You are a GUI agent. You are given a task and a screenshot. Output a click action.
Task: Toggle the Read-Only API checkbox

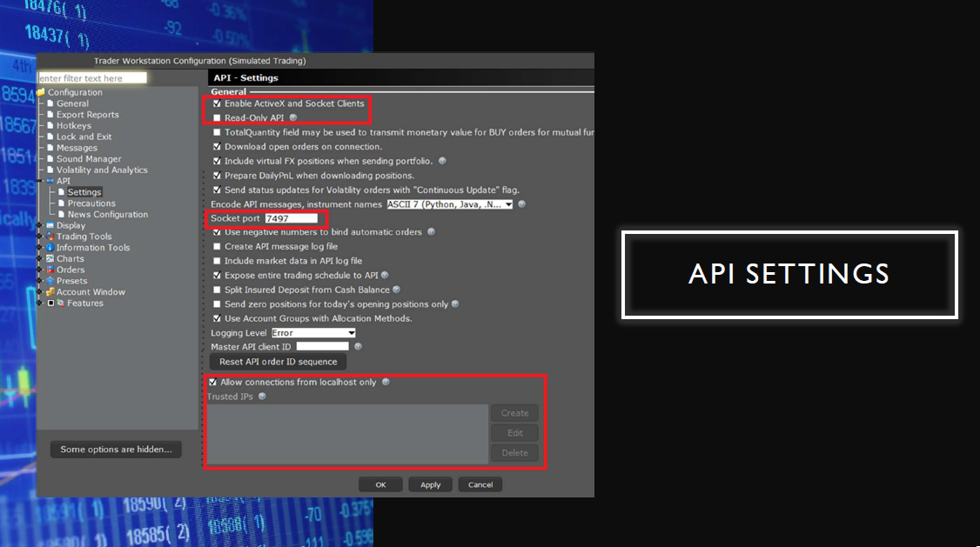[217, 118]
